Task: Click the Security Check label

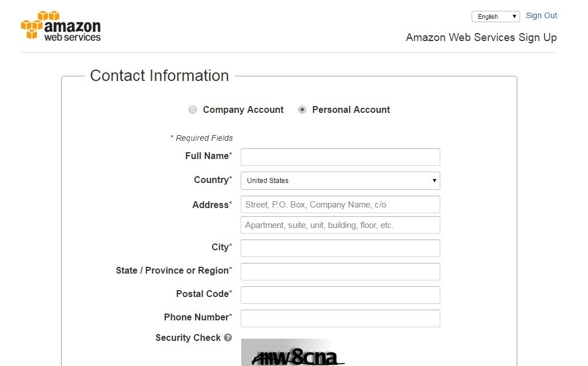Action: (x=188, y=337)
